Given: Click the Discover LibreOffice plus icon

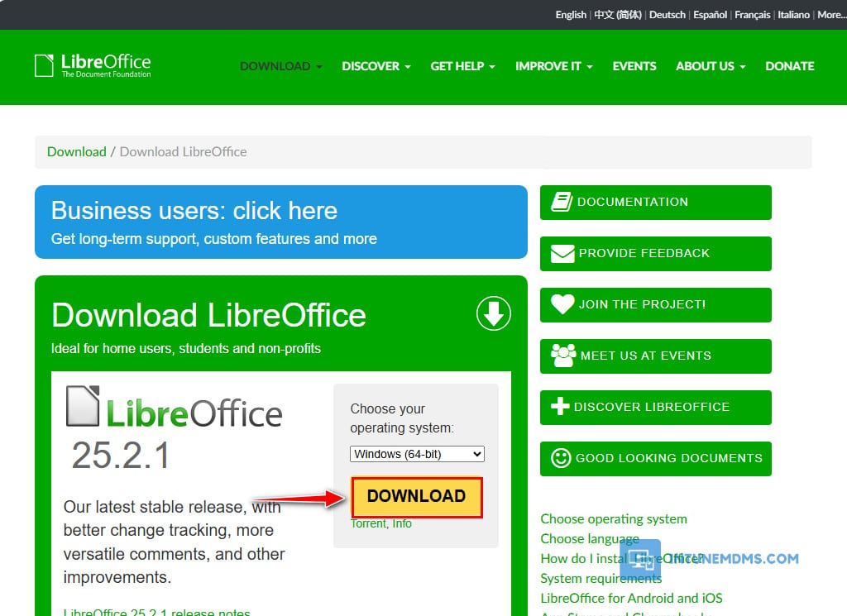Looking at the screenshot, I should coord(560,407).
